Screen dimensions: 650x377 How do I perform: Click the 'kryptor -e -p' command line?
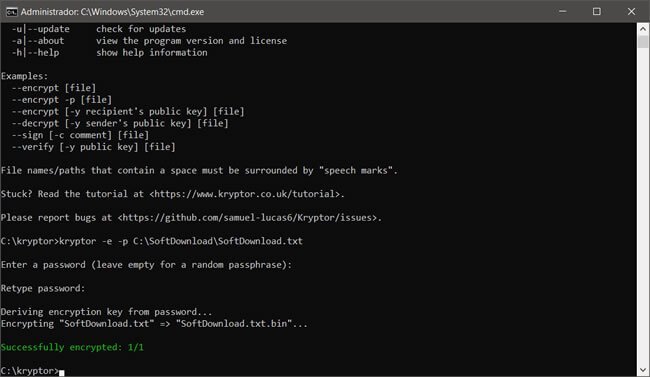pos(152,241)
